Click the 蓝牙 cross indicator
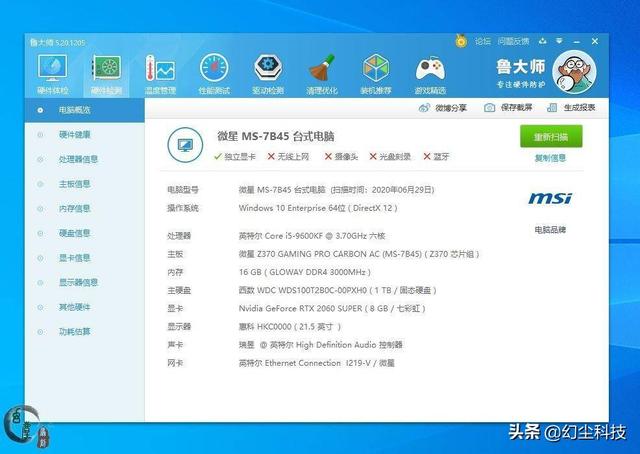 click(x=436, y=156)
